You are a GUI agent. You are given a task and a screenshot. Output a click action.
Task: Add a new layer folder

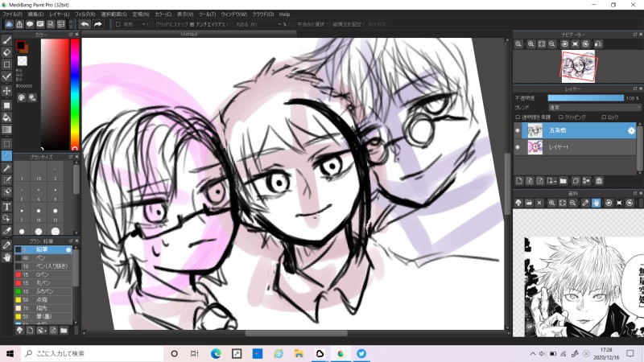(563, 181)
